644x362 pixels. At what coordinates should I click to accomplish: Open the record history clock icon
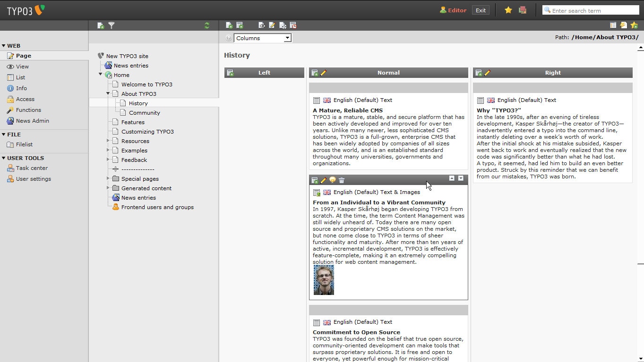point(293,25)
